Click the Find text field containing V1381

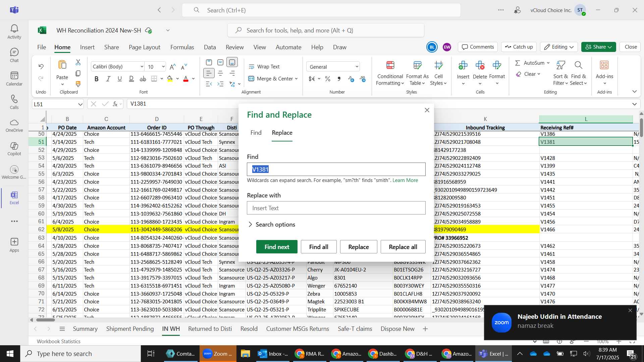click(x=336, y=169)
